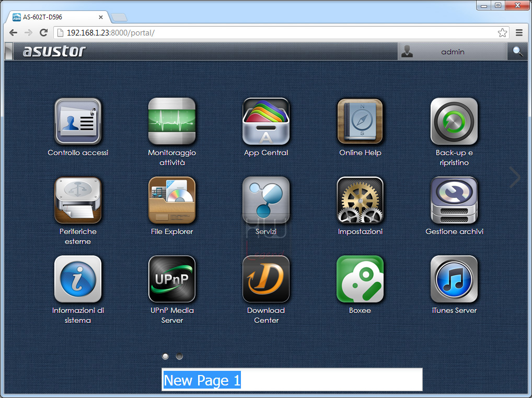Open the Controllo accessi app

pyautogui.click(x=78, y=121)
